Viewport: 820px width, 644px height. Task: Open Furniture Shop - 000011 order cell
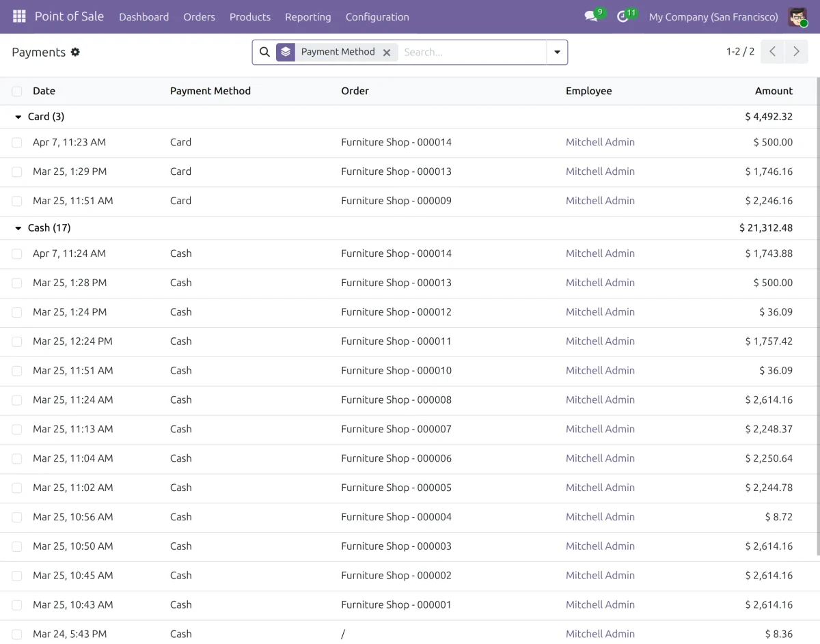[x=396, y=341]
